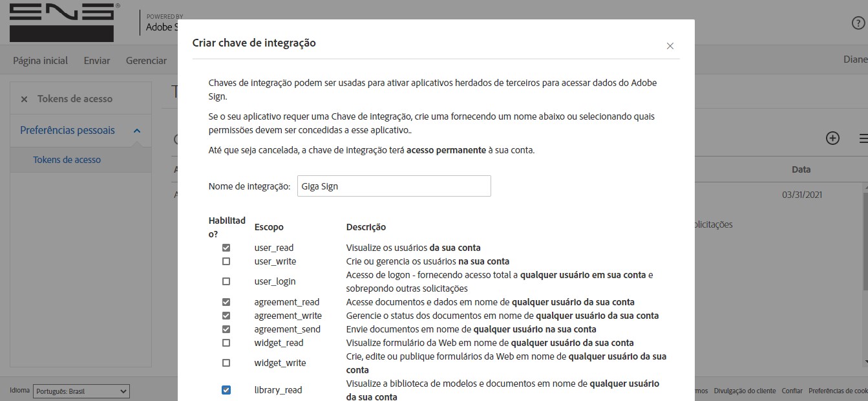This screenshot has height=401, width=868.
Task: Open the Idioma language dropdown
Action: pyautogui.click(x=81, y=391)
